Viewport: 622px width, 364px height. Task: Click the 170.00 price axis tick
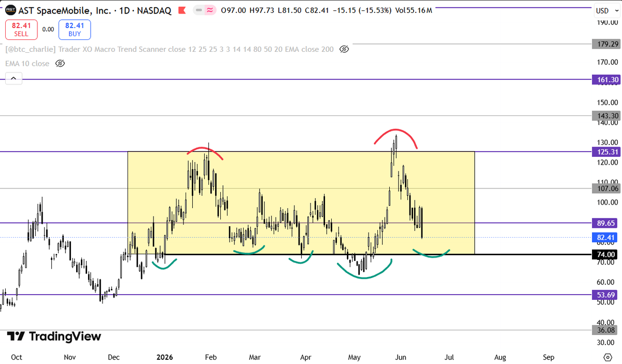coord(606,62)
